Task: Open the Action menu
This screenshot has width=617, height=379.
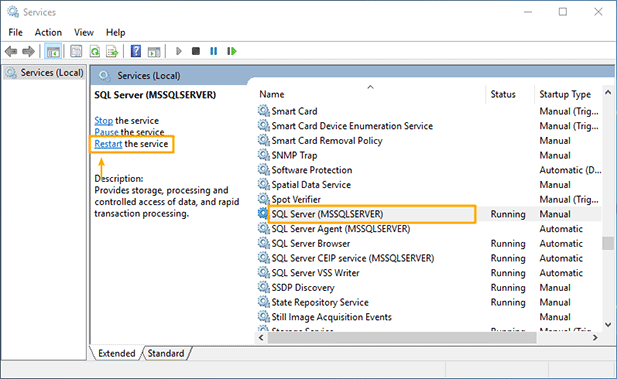Action: pos(48,32)
